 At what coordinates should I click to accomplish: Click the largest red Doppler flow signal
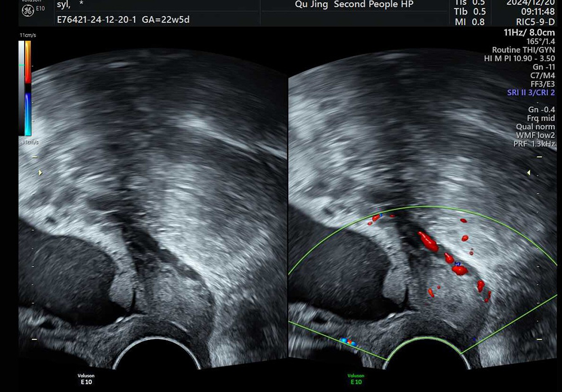(x=428, y=241)
